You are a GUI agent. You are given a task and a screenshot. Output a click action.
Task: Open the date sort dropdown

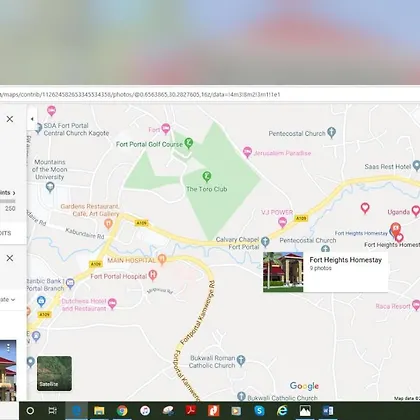click(8, 299)
